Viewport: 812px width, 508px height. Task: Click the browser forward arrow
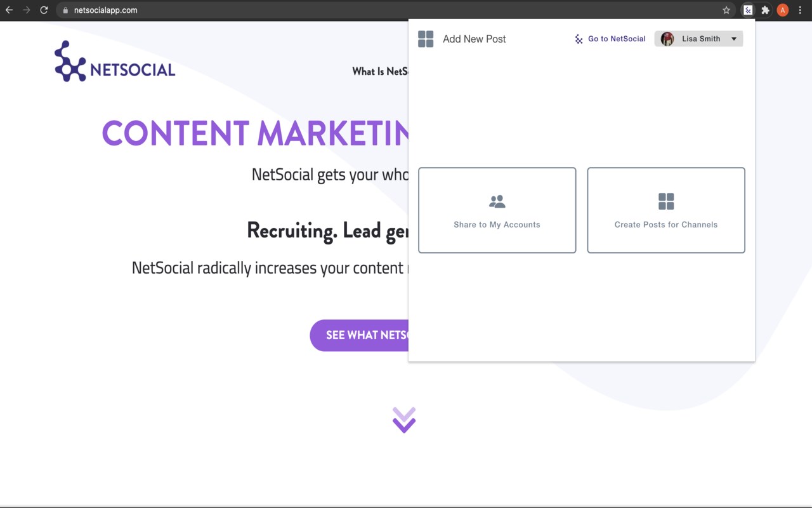click(27, 10)
